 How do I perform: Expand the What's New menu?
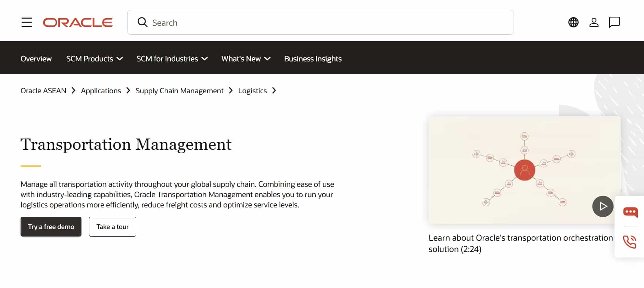coord(246,59)
